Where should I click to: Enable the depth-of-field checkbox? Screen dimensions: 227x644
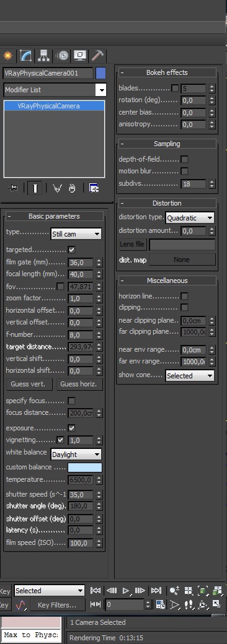pos(184,159)
